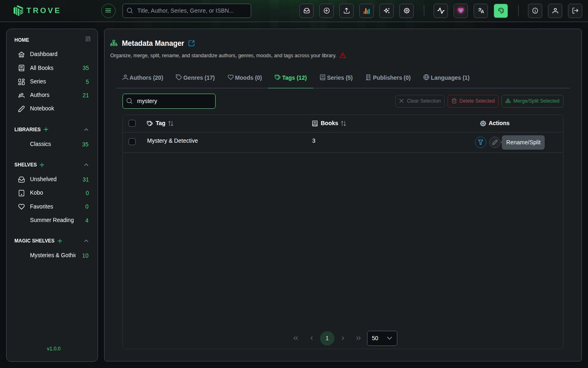The width and height of the screenshot is (588, 368).
Task: Open the inbox tray icon in top bar
Action: point(307,11)
